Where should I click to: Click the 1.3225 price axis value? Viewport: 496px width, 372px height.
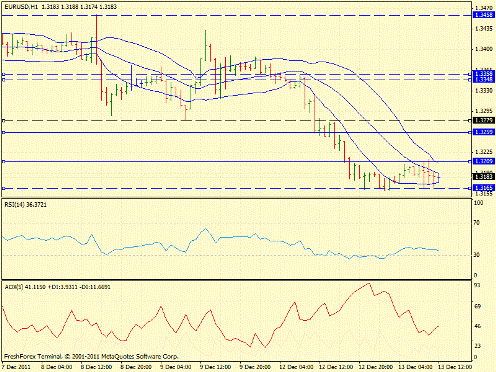(484, 152)
